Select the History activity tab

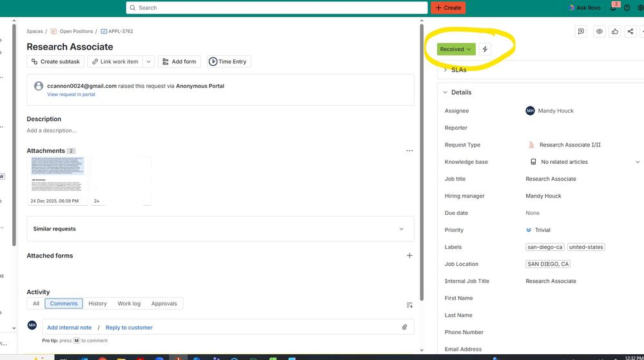click(98, 304)
